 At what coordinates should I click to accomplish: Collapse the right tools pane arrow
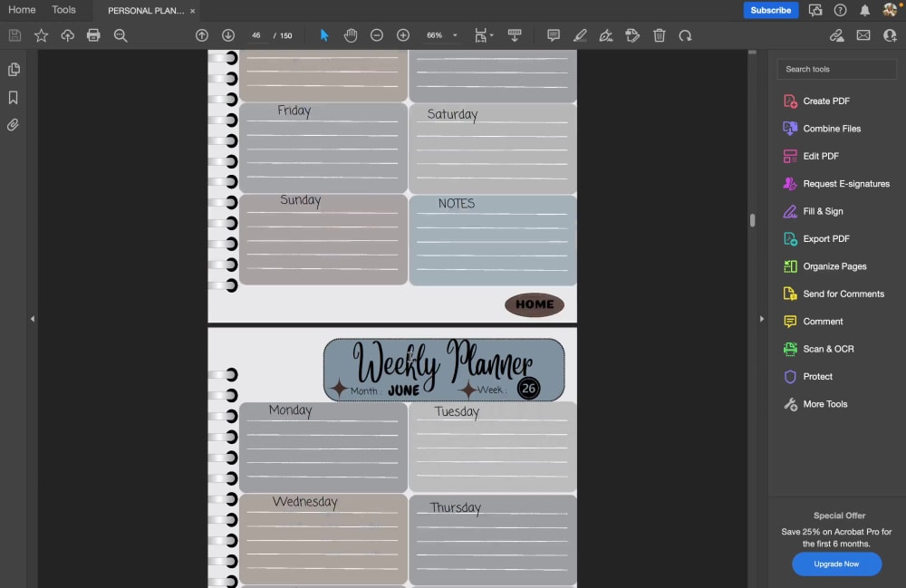click(762, 319)
